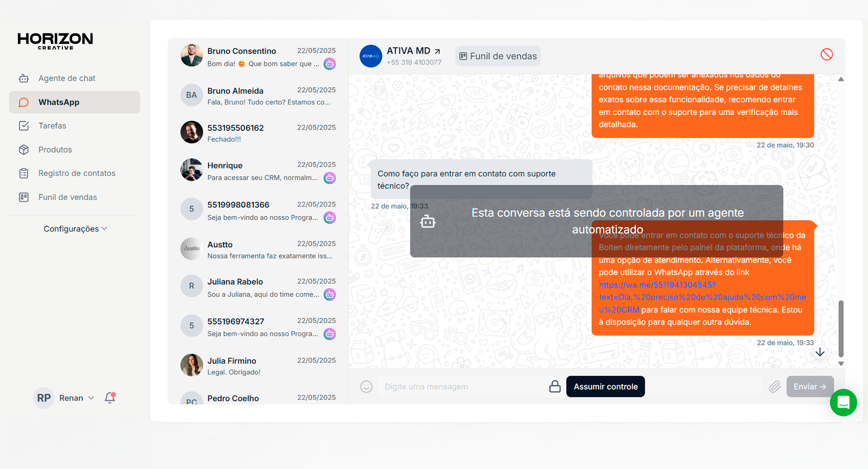This screenshot has width=868, height=469.
Task: Open Funil de vendas from sidebar
Action: coord(75,197)
